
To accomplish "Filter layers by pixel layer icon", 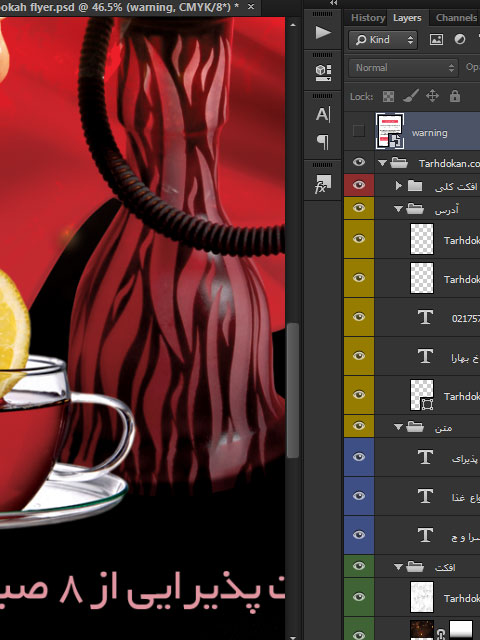I will coord(436,40).
